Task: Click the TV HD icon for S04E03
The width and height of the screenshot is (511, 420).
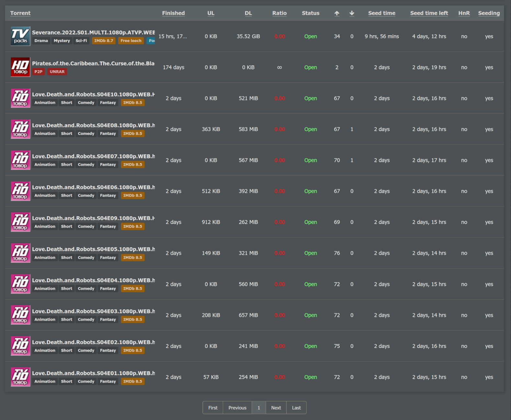Action: pos(20,315)
